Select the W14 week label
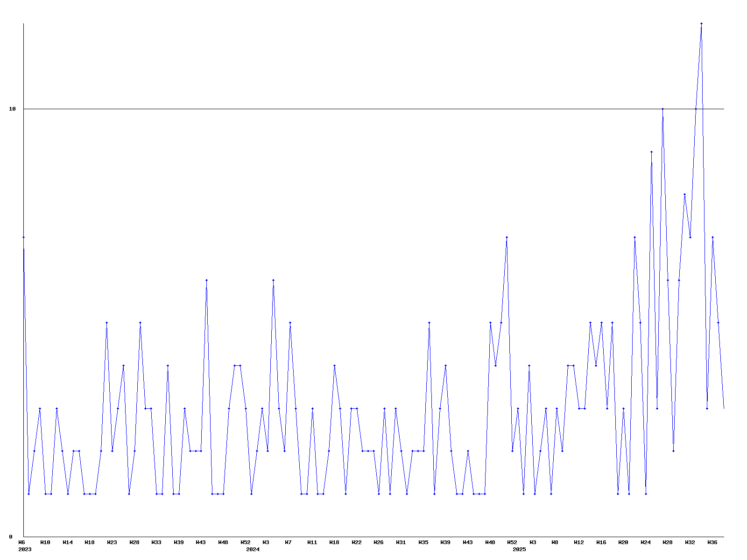 68,542
